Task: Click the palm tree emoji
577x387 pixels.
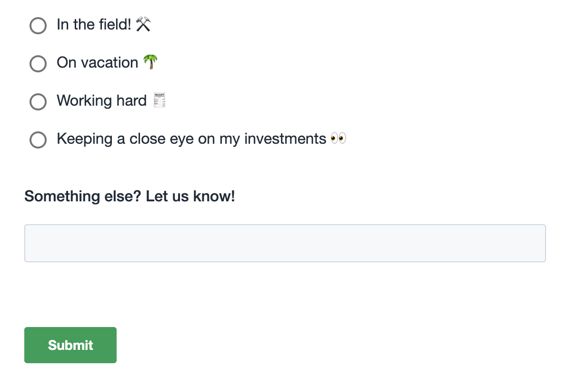Action: point(150,62)
